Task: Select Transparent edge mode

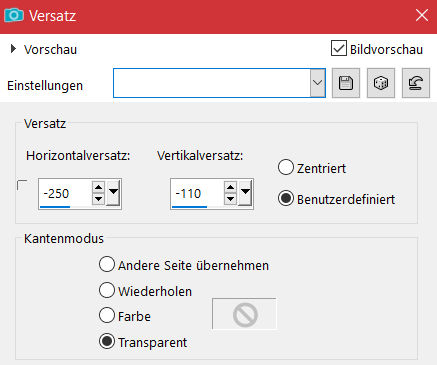Action: click(107, 341)
